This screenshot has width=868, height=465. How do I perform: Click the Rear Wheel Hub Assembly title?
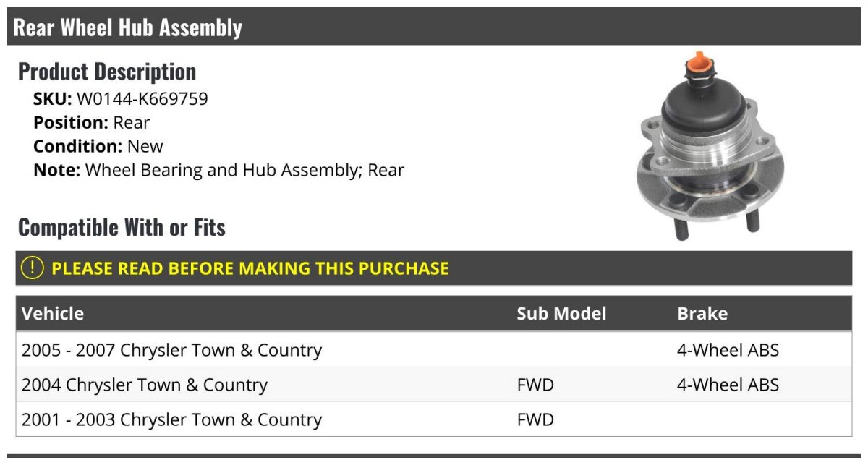(128, 27)
